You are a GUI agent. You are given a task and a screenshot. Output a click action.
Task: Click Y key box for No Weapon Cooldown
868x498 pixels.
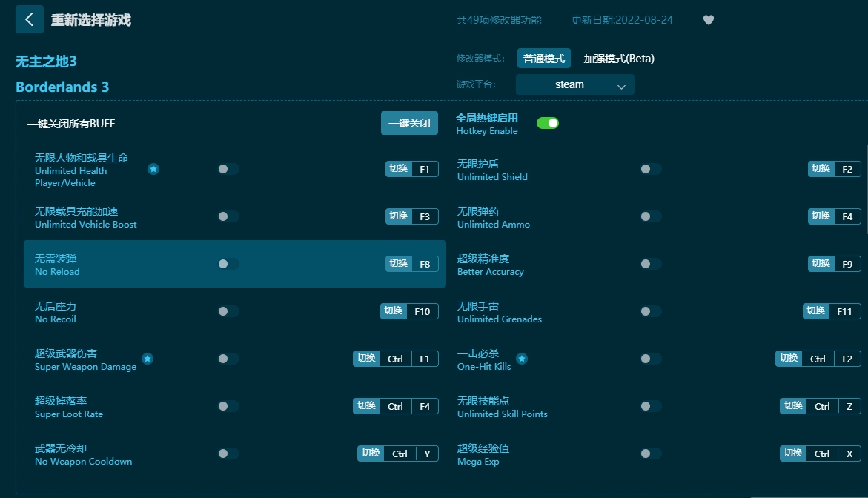(428, 454)
